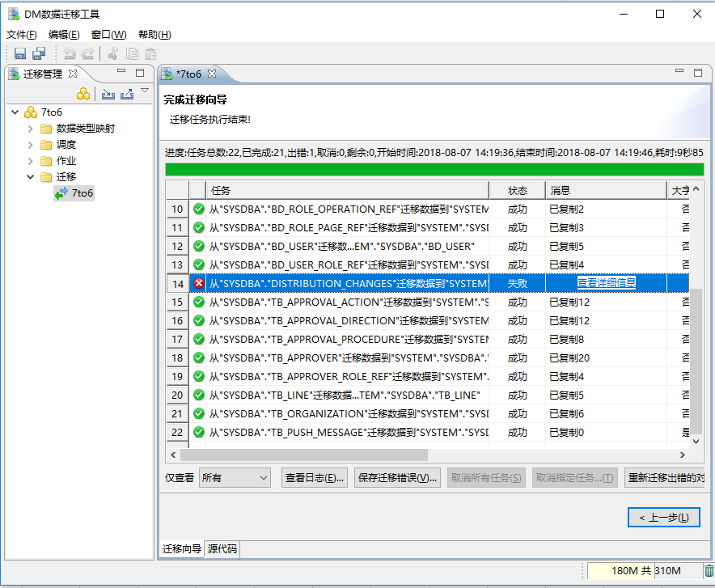The width and height of the screenshot is (715, 588).
Task: Expand the 数据类型映射 folder
Action: coord(31,129)
